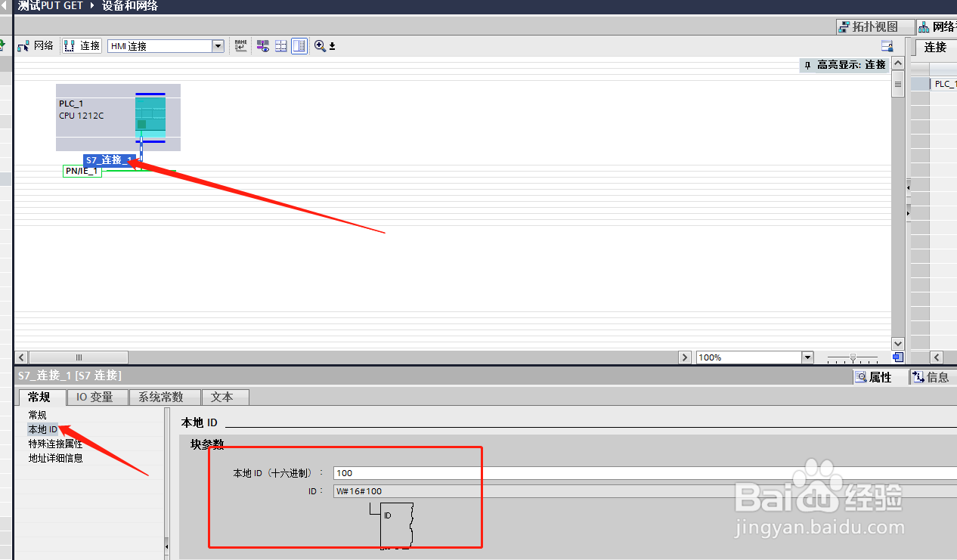Image resolution: width=957 pixels, height=560 pixels.
Task: Click vertical scrollbar thumb in network view
Action: tap(898, 85)
